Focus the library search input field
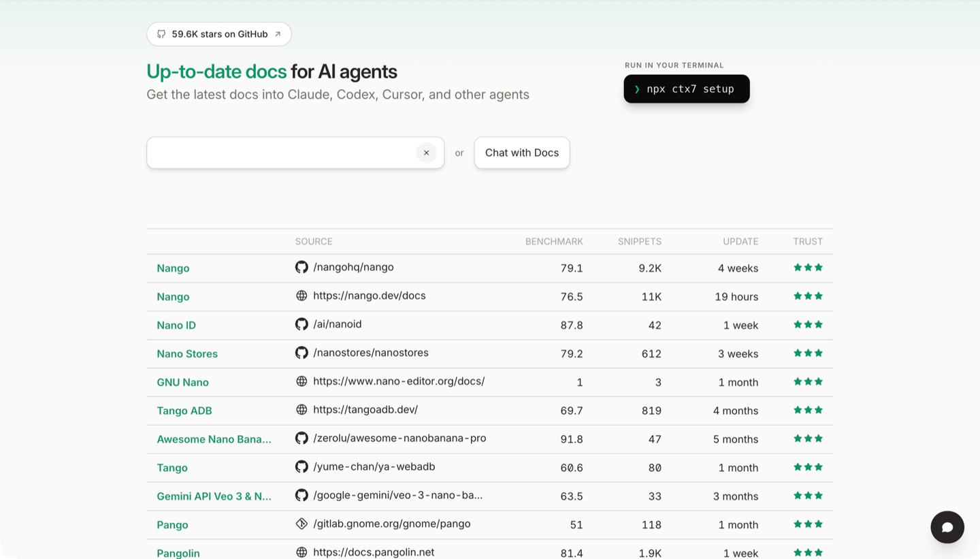 295,153
